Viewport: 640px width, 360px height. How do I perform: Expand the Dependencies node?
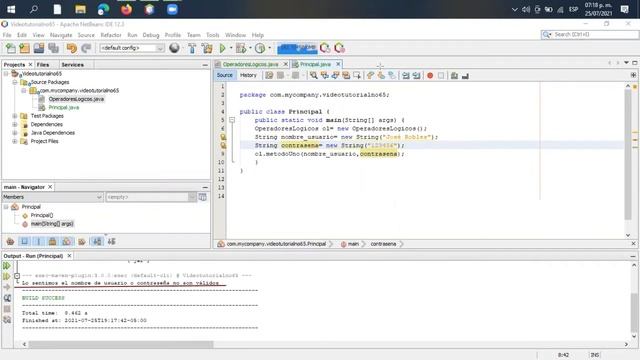(x=15, y=124)
